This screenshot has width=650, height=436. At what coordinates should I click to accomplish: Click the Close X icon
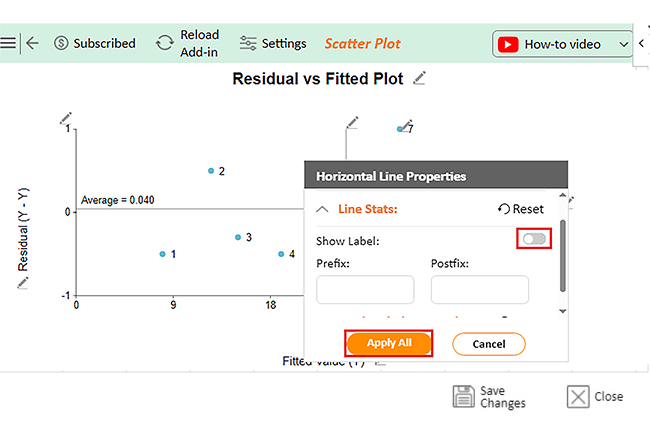(x=578, y=397)
